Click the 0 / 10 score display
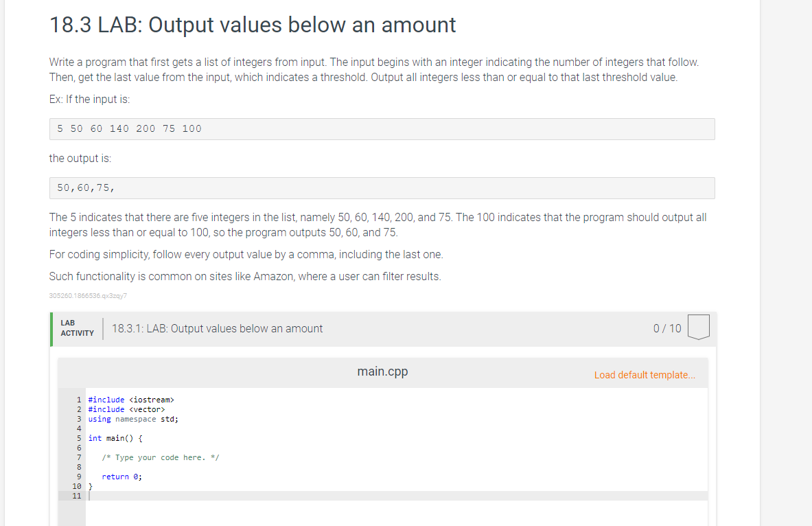The height and width of the screenshot is (526, 812). 666,328
